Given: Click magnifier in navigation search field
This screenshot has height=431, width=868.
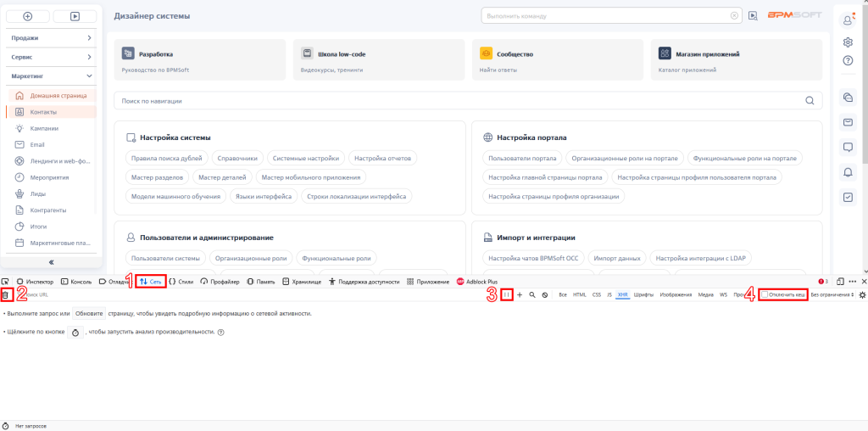Looking at the screenshot, I should pos(810,101).
